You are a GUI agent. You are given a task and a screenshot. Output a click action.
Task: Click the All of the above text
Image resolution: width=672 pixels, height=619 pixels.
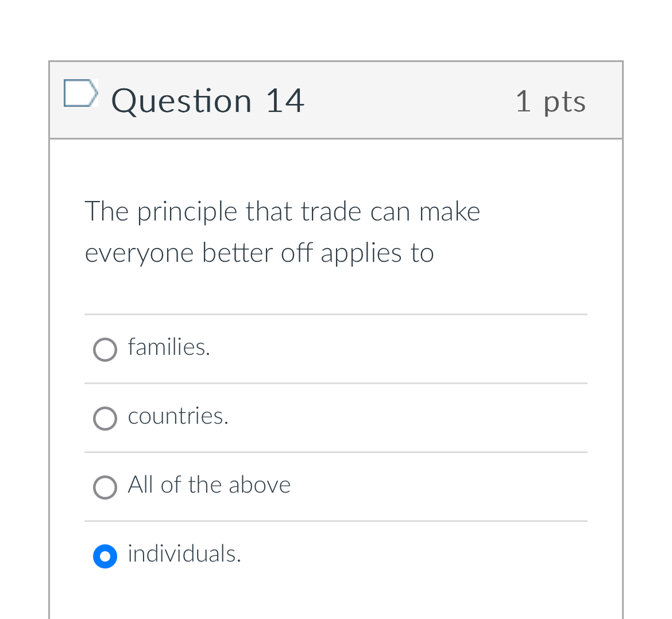[x=209, y=486]
